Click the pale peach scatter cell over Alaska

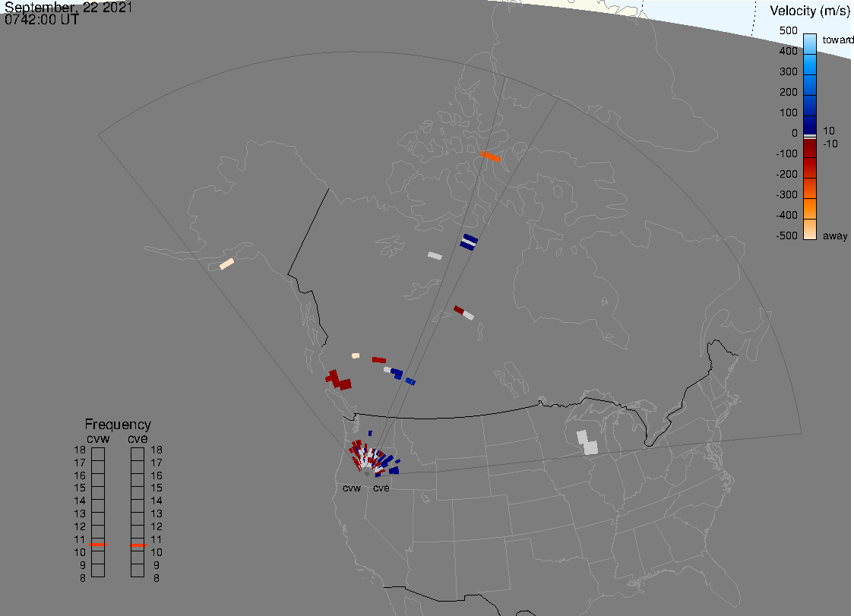(x=226, y=264)
